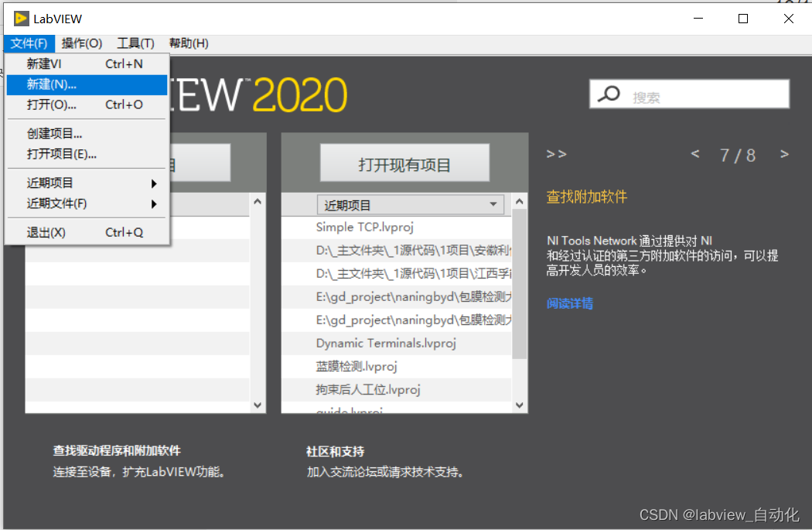The height and width of the screenshot is (530, 812).
Task: Click the recent projects scrollbar thumb
Action: click(520, 284)
